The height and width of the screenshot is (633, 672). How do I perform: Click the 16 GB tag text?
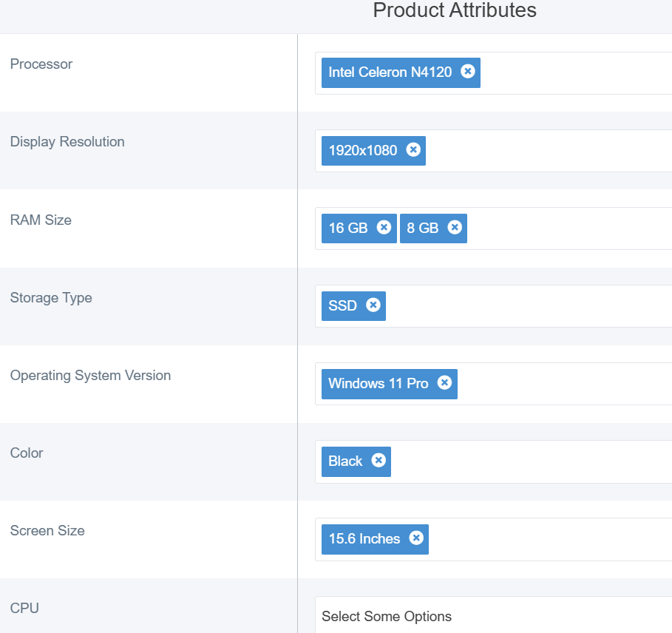pyautogui.click(x=348, y=228)
